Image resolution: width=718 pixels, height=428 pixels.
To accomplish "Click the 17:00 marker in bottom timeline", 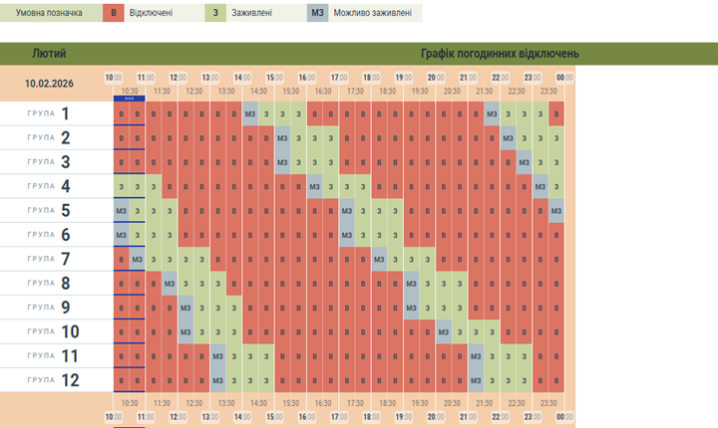I will coord(339,416).
